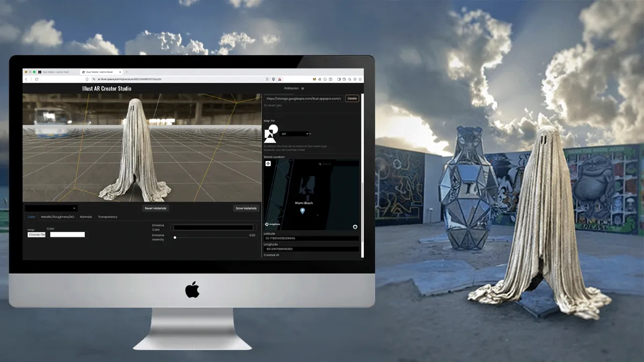644x362 pixels.
Task: Click the Miami Beach label on the map
Action: point(304,203)
